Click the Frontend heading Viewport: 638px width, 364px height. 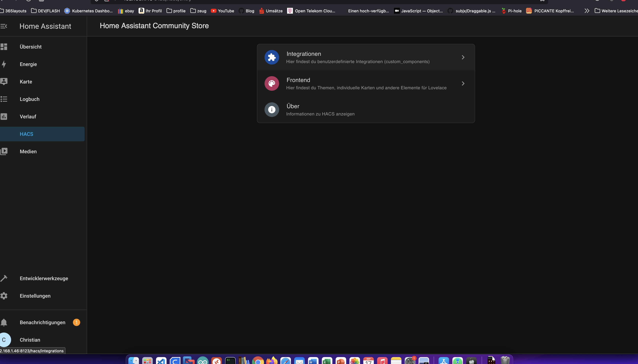coord(298,80)
